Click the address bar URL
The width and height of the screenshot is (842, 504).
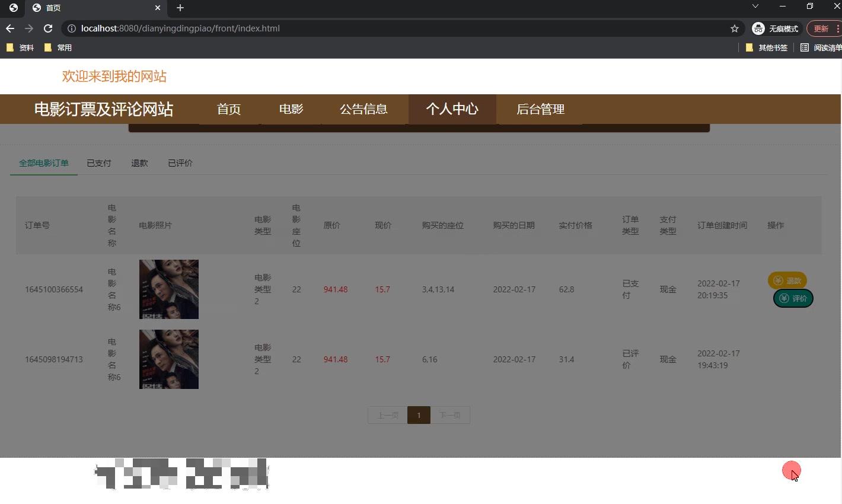tap(180, 28)
